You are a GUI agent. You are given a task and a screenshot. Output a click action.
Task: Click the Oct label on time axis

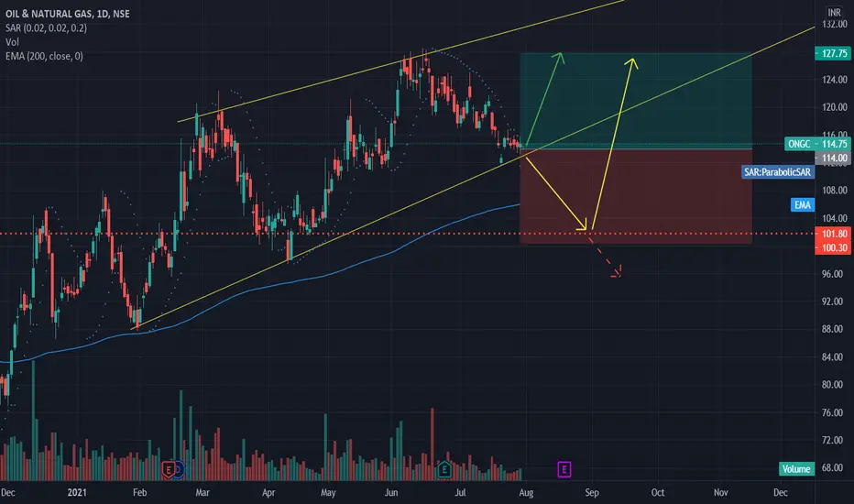(x=658, y=493)
